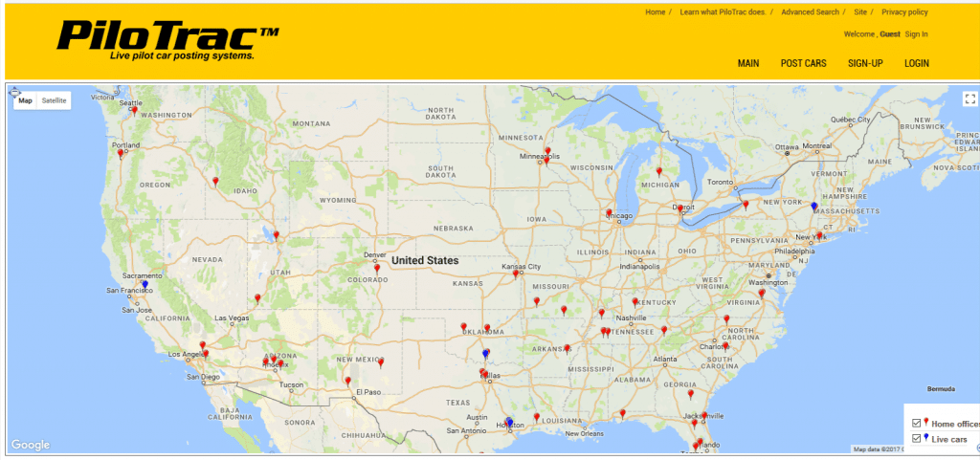Select the red pin at Kansas City

[516, 274]
